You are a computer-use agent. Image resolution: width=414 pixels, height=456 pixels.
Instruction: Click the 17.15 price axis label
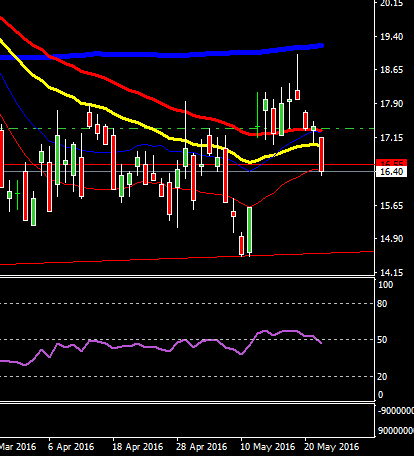[391, 138]
